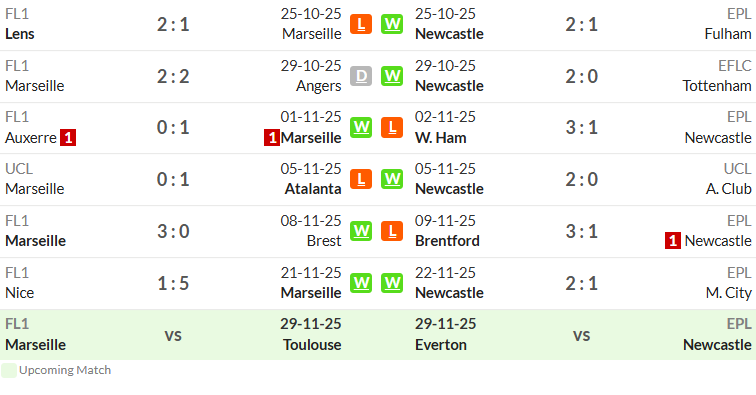Open the Everton vs Newcastle upcoming fixture
The height and width of the screenshot is (395, 756).
581,335
